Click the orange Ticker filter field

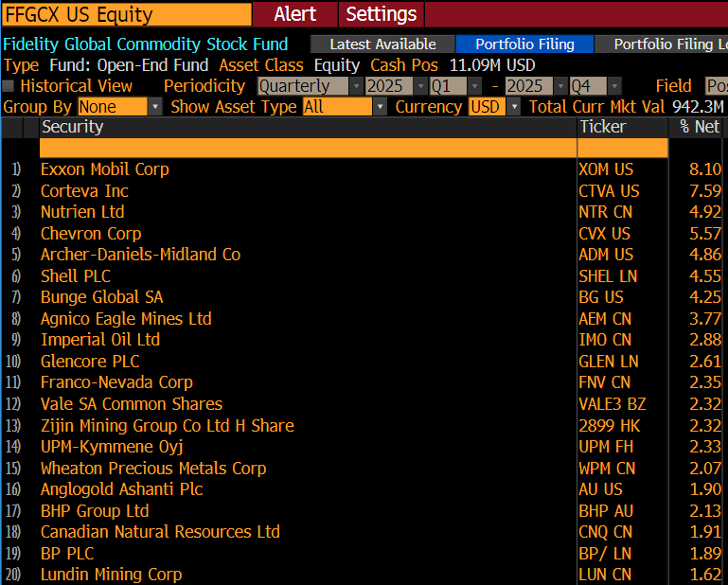click(x=623, y=148)
